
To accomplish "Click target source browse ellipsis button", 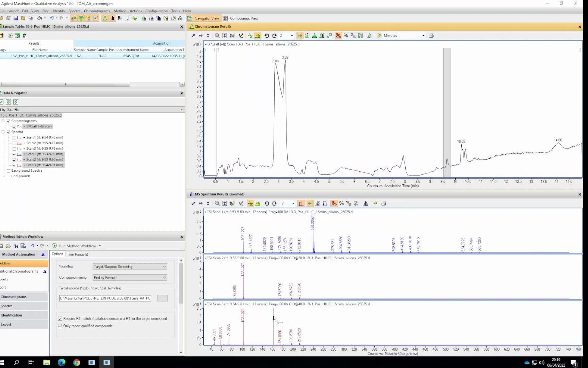I will pyautogui.click(x=162, y=298).
